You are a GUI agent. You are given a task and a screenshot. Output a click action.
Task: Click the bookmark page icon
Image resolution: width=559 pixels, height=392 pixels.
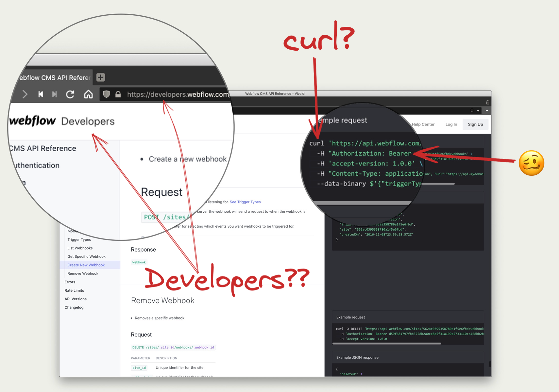[472, 111]
